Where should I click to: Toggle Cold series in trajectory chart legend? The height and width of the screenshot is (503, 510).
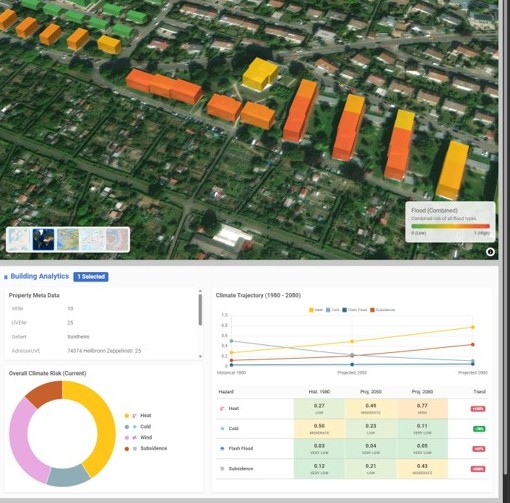(332, 310)
